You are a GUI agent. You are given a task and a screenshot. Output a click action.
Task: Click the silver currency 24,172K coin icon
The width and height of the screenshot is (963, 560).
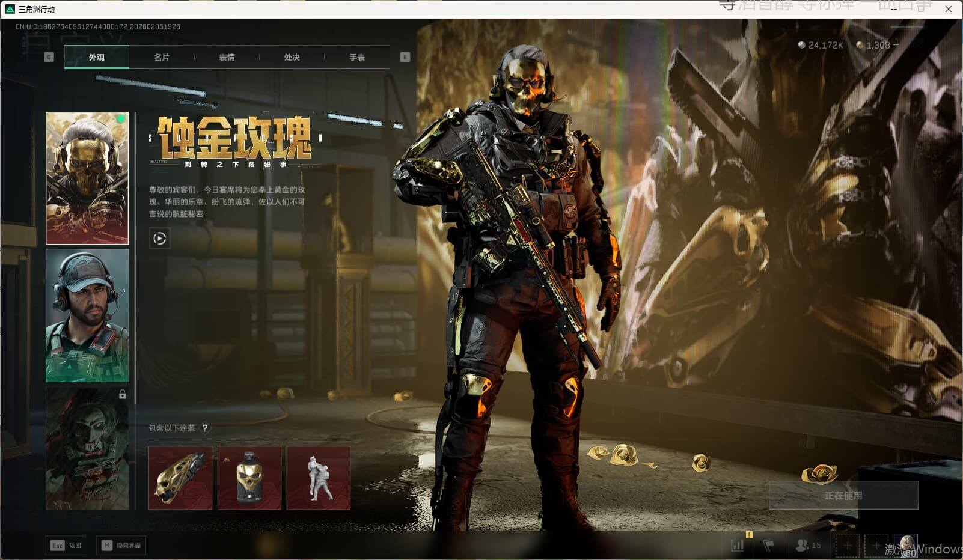point(801,45)
